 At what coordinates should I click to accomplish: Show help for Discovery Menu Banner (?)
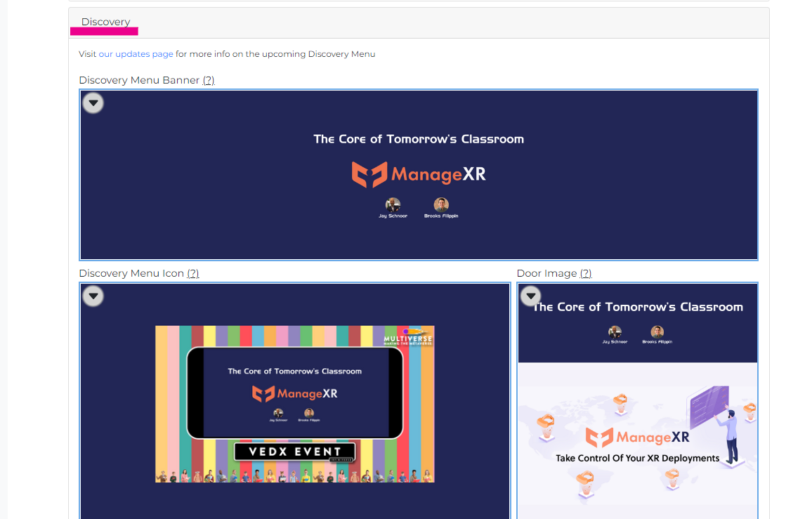[209, 80]
